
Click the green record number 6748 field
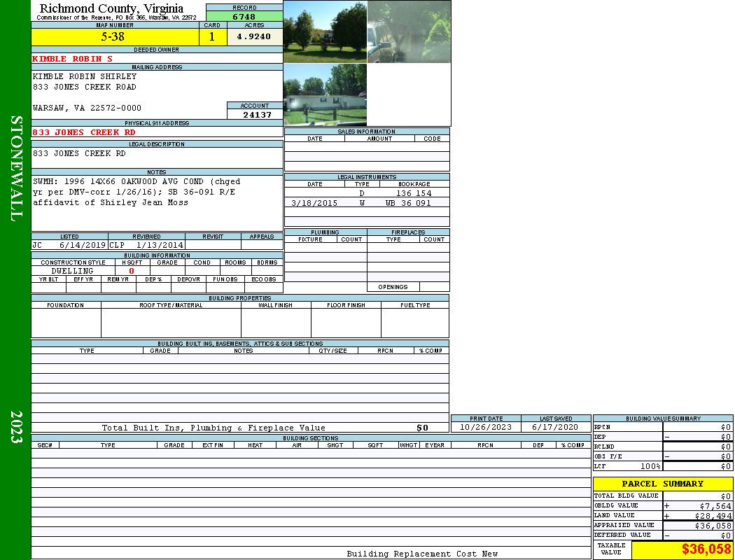coord(244,17)
